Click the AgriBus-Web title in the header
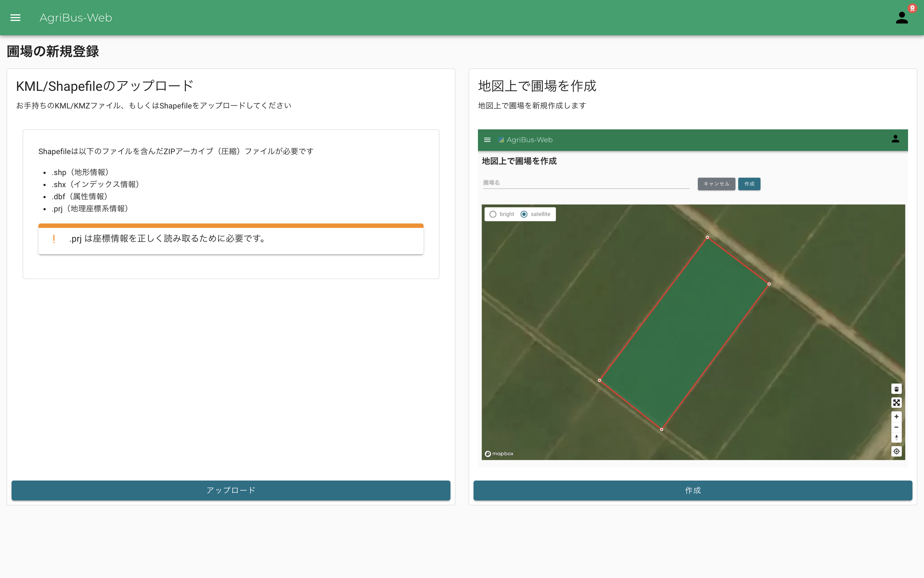This screenshot has width=924, height=578. pos(76,18)
